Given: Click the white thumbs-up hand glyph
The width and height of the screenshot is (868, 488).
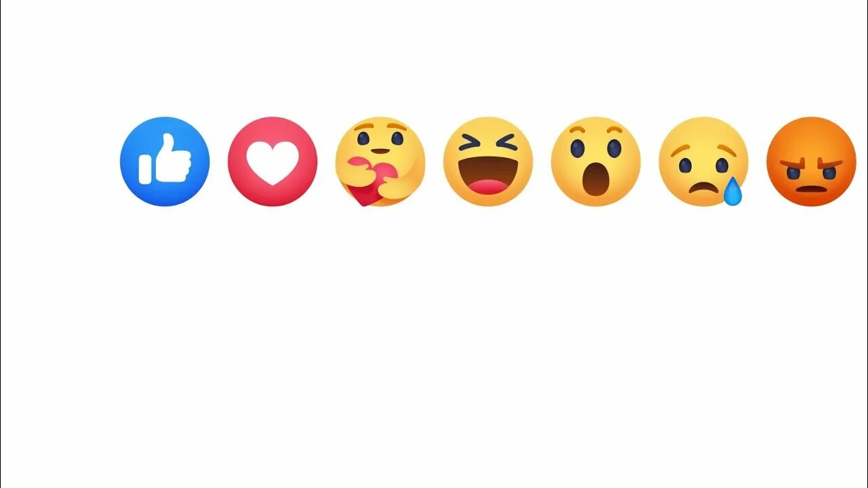Looking at the screenshot, I should pos(165,159).
